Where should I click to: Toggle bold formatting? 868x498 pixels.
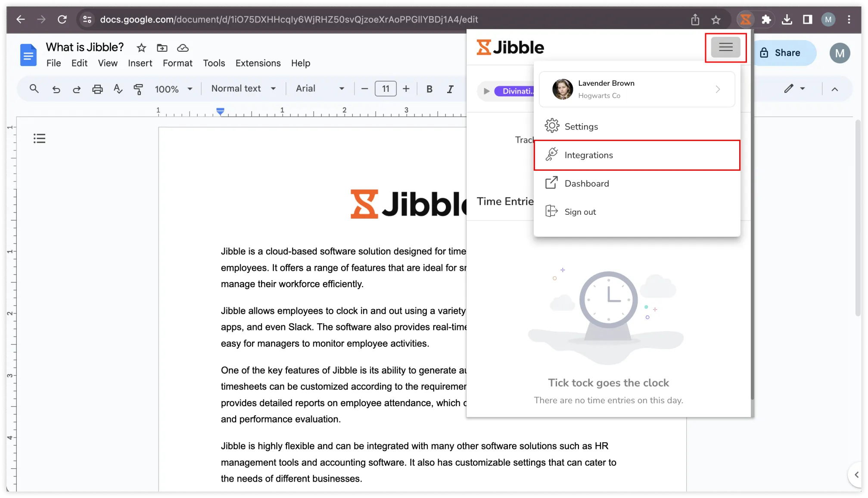tap(429, 89)
